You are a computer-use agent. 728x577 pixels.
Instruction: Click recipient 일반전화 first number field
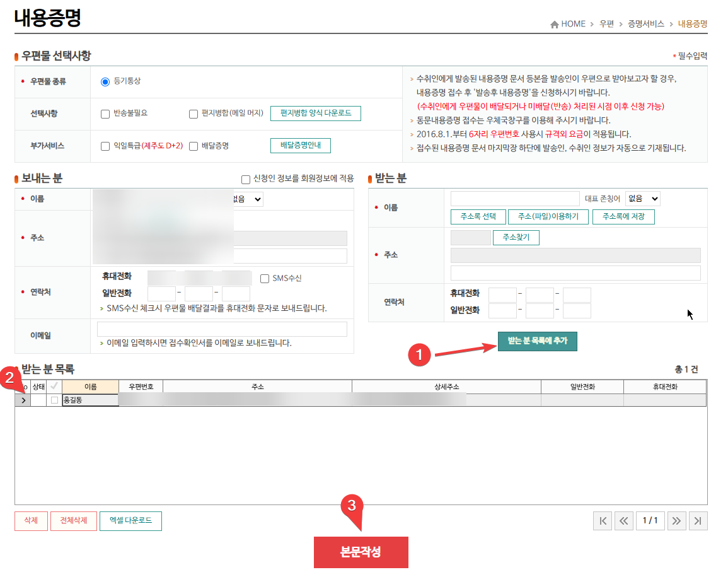(x=502, y=311)
